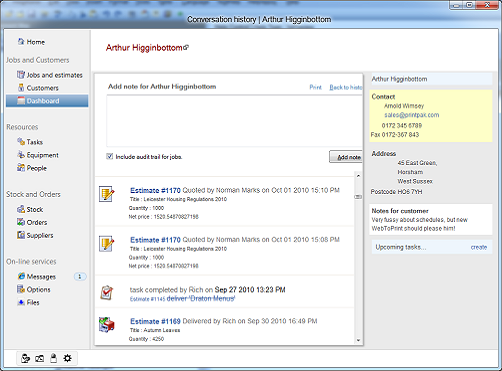Click Postcode HO6 7YH text
This screenshot has height=371, width=502.
point(396,192)
